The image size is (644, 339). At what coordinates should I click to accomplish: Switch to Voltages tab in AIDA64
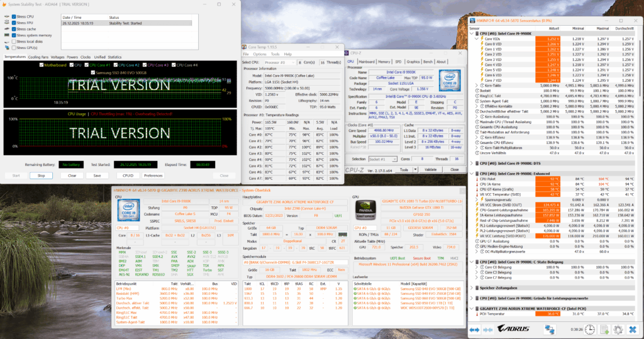(x=57, y=57)
